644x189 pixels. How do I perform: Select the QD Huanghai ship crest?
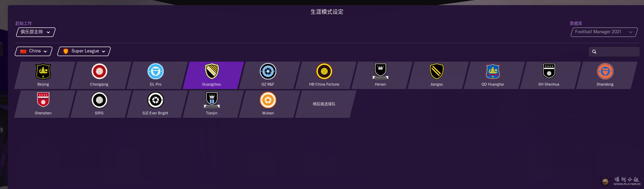pyautogui.click(x=493, y=71)
